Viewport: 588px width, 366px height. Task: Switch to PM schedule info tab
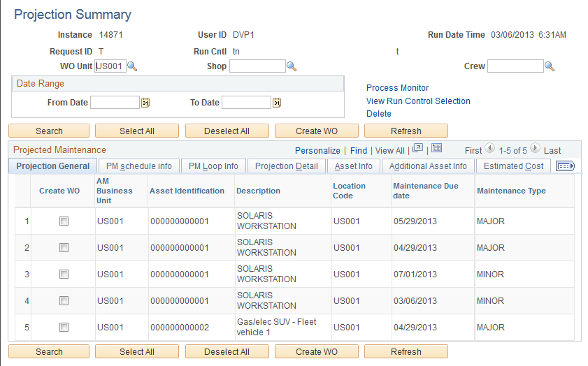point(138,166)
